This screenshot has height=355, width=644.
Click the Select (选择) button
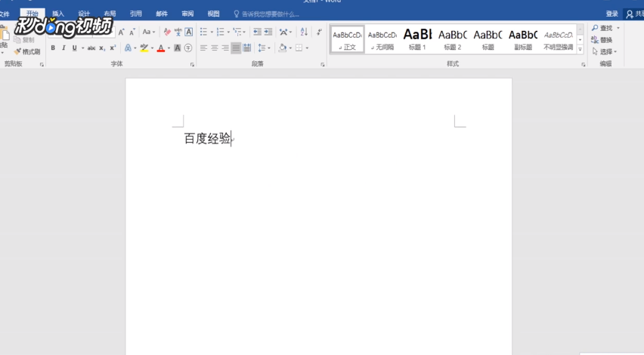coord(604,51)
